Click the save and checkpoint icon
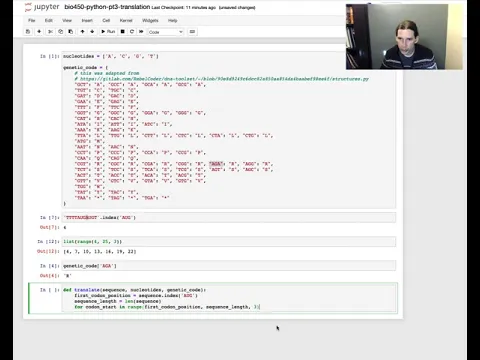This screenshot has width=480, height=360. point(28,31)
